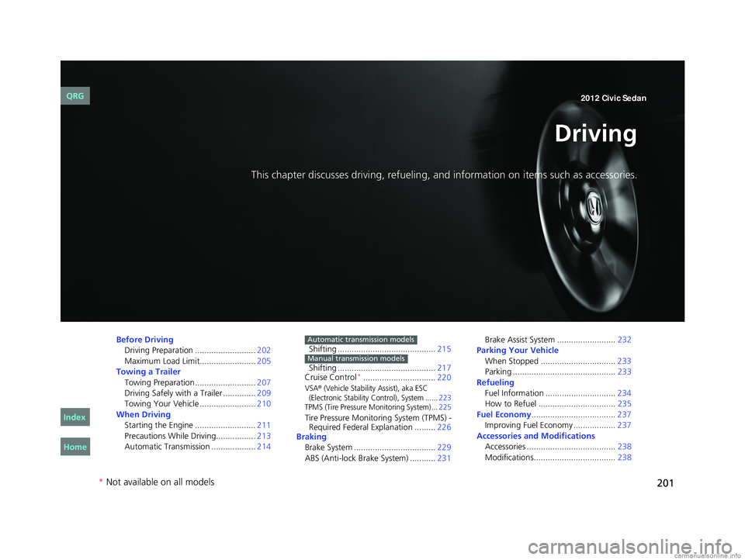Click the Manual transmission models label
The width and height of the screenshot is (745, 560).
tap(356, 358)
